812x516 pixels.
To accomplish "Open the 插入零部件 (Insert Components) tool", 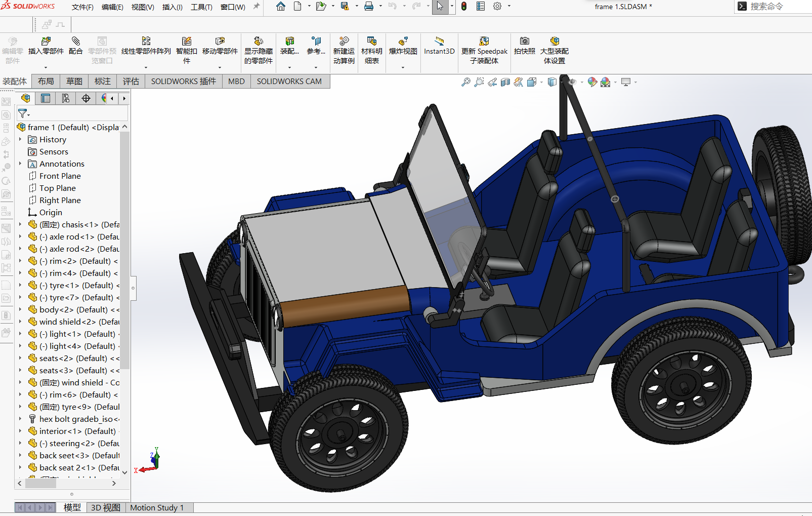I will [x=46, y=46].
